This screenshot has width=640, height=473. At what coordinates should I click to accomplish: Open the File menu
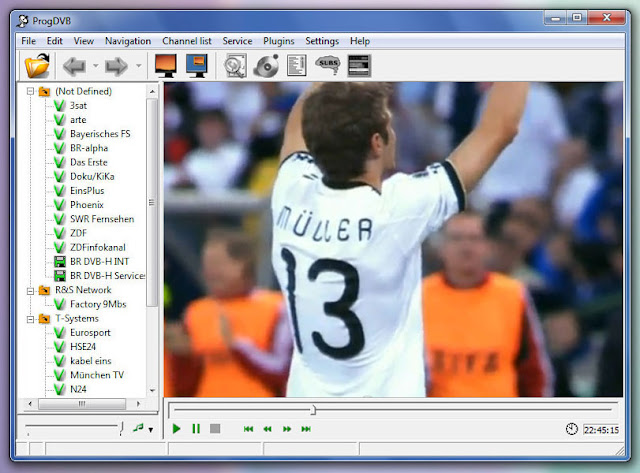[x=29, y=41]
